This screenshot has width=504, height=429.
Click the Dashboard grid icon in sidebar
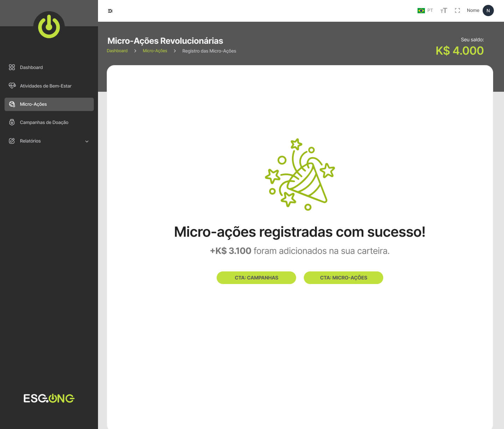tap(12, 67)
